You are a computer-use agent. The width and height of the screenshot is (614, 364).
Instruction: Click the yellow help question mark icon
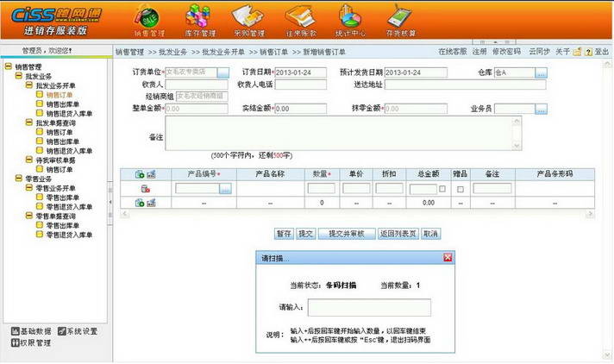(x=588, y=52)
